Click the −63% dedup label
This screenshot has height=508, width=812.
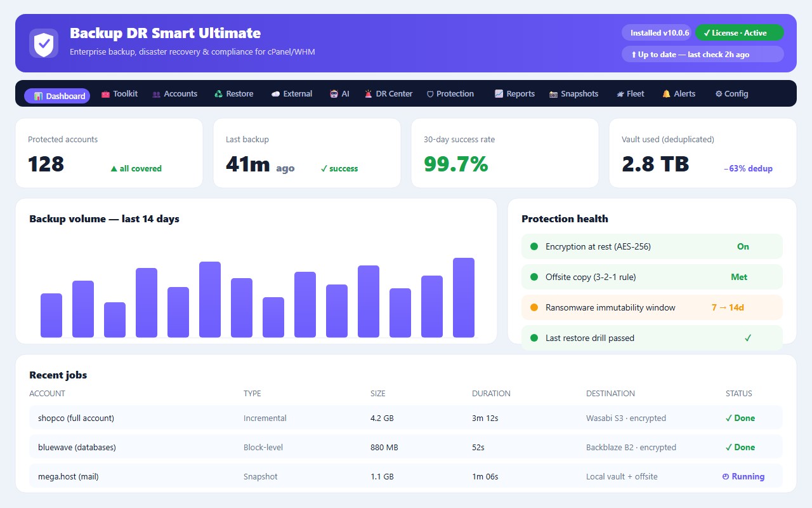coord(749,168)
